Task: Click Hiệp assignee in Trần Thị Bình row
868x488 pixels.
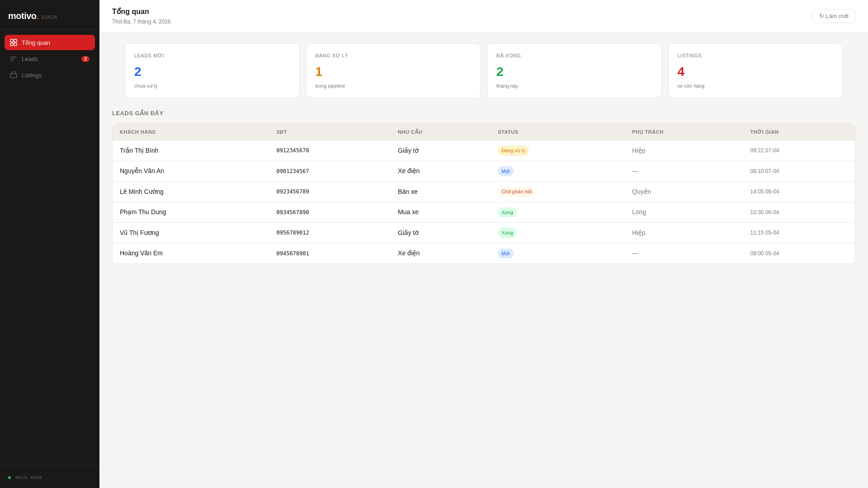Action: [639, 150]
